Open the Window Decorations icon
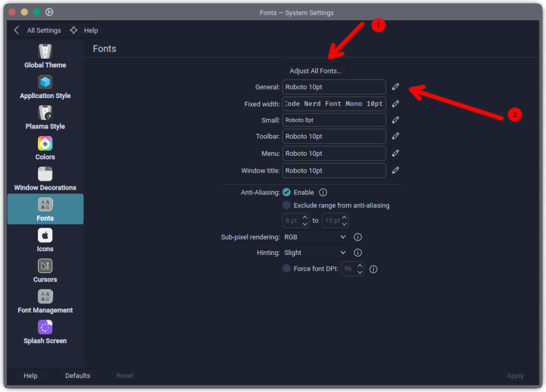Screen dimensions: 546x392 pyautogui.click(x=45, y=174)
